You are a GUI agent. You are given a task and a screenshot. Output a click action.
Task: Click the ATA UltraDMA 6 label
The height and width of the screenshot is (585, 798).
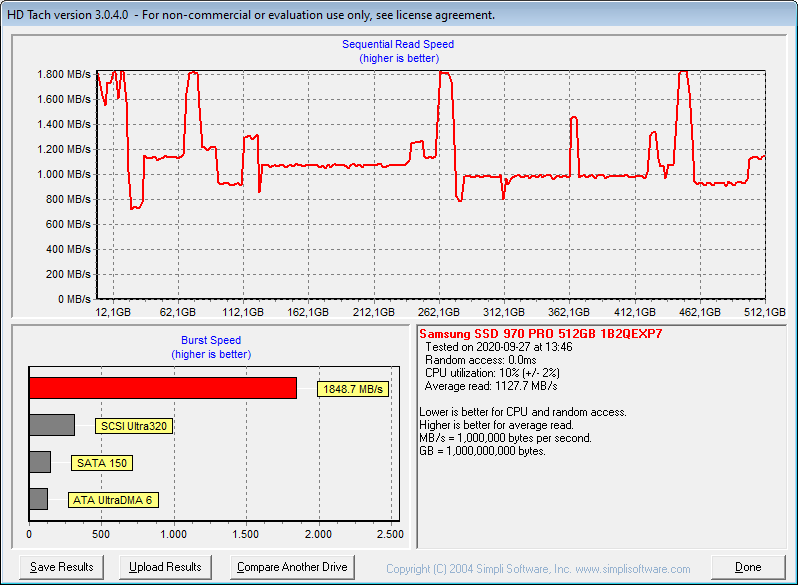[x=113, y=500]
